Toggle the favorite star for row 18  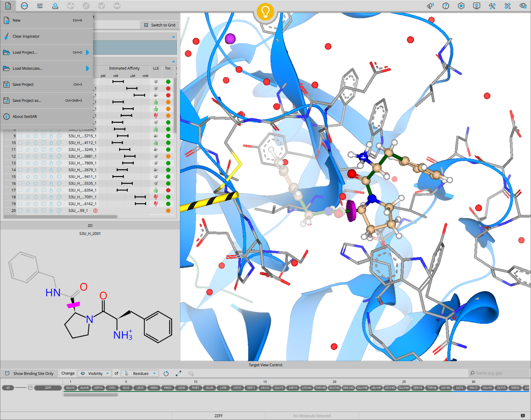click(36, 197)
